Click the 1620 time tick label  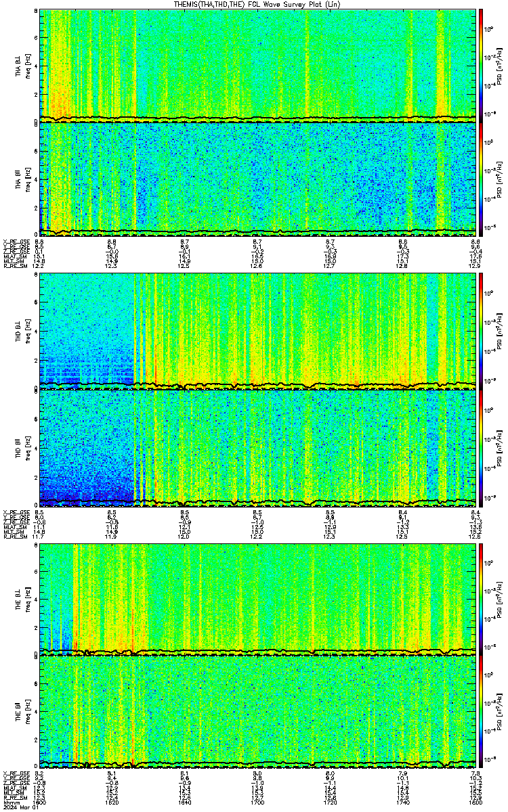click(112, 804)
